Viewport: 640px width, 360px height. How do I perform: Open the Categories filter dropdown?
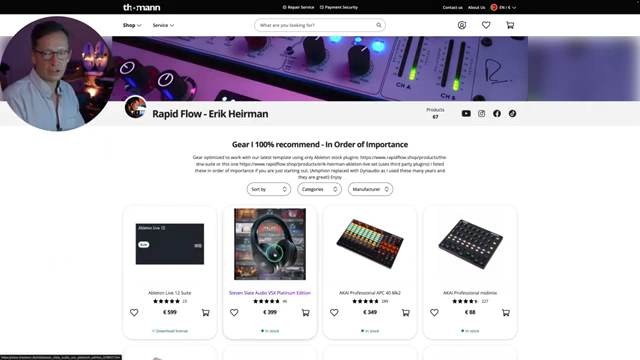tap(319, 189)
